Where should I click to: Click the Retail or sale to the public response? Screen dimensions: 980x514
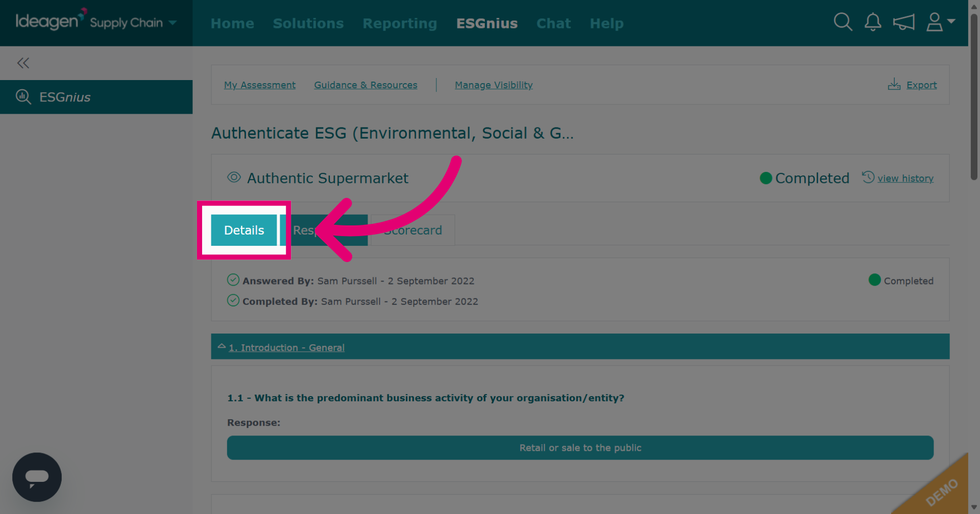pyautogui.click(x=580, y=448)
